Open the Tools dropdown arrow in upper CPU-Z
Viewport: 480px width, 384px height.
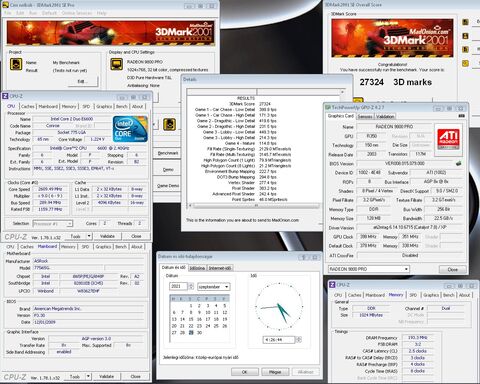[x=89, y=236]
